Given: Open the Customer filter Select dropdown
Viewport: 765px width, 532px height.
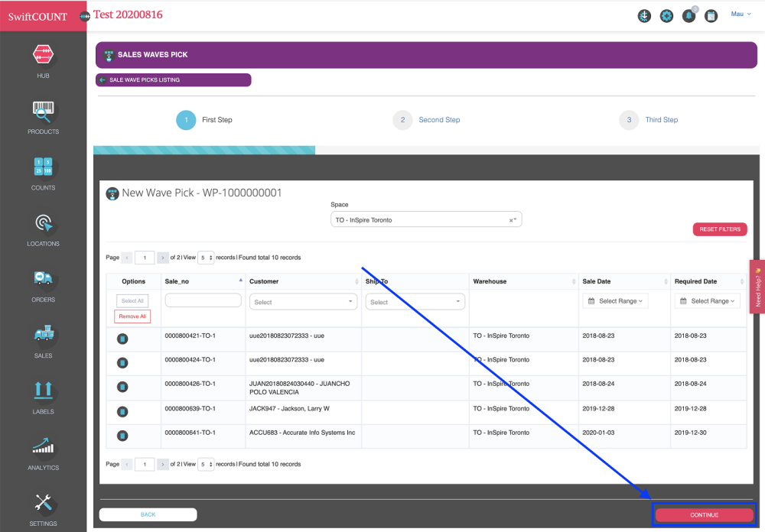Looking at the screenshot, I should click(303, 302).
